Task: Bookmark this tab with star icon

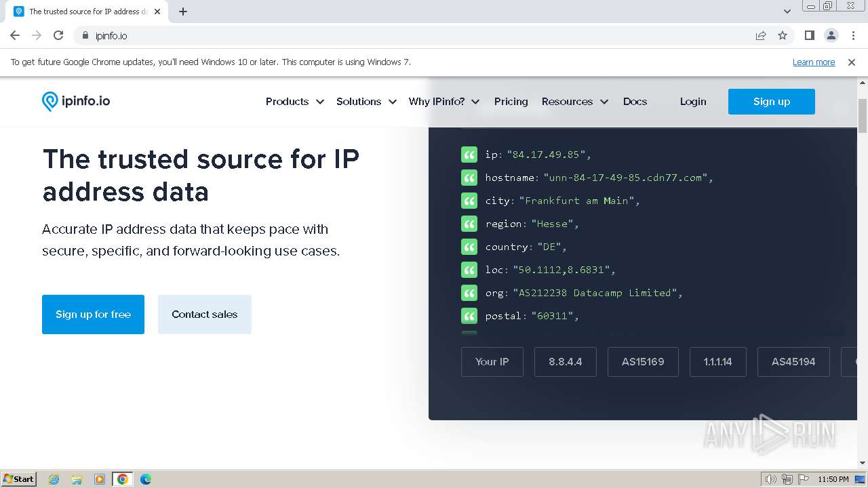Action: (x=783, y=35)
